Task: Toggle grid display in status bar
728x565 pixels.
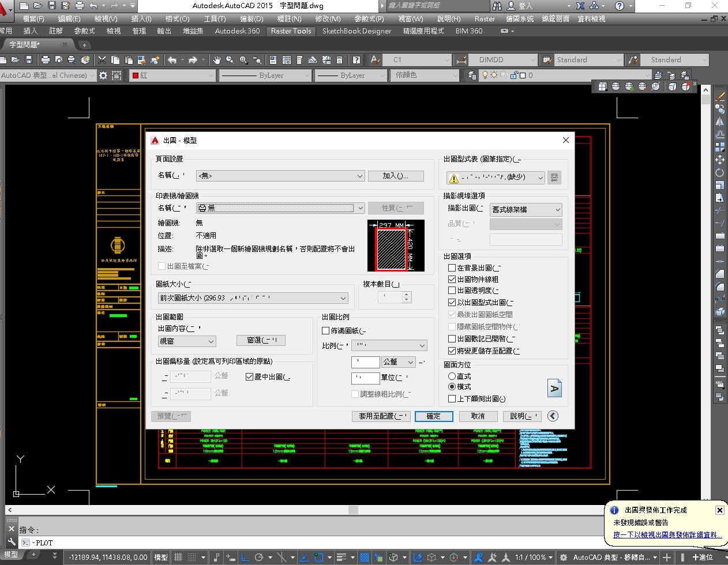Action: (178, 558)
